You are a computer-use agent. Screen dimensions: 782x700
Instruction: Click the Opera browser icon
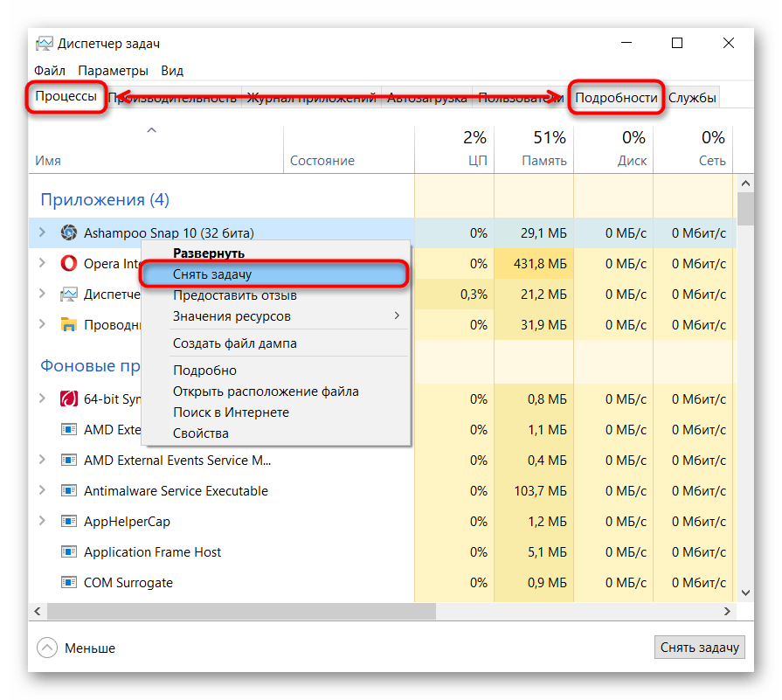pyautogui.click(x=68, y=264)
